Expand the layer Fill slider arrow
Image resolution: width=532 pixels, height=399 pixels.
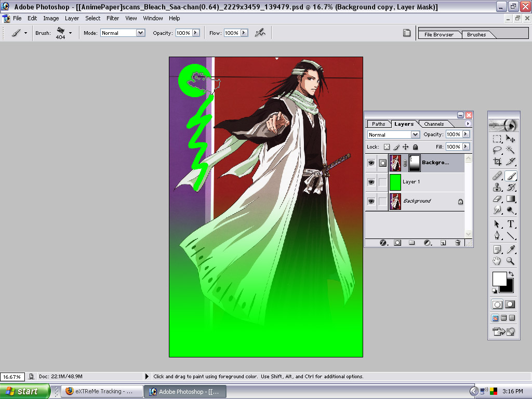(x=466, y=147)
